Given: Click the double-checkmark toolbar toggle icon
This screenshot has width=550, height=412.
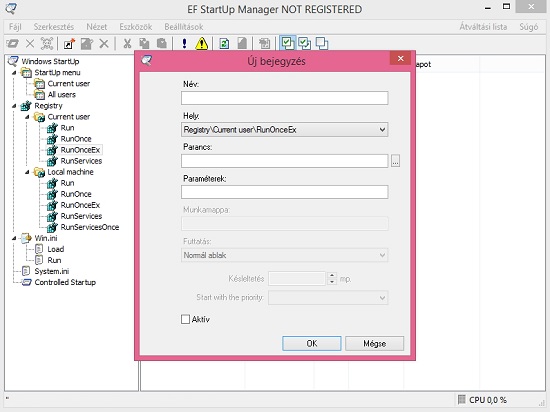Looking at the screenshot, I should click(x=304, y=43).
